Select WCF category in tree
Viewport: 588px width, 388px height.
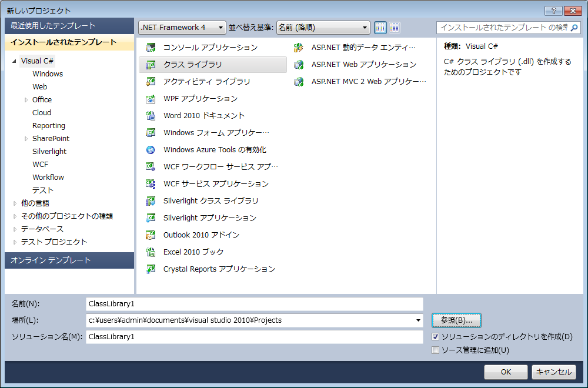(x=40, y=164)
